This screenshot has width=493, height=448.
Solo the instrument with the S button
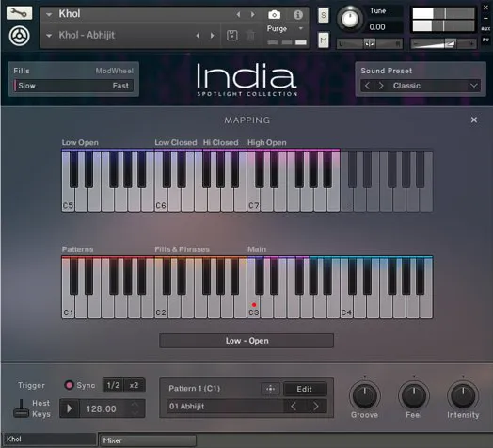pos(324,15)
